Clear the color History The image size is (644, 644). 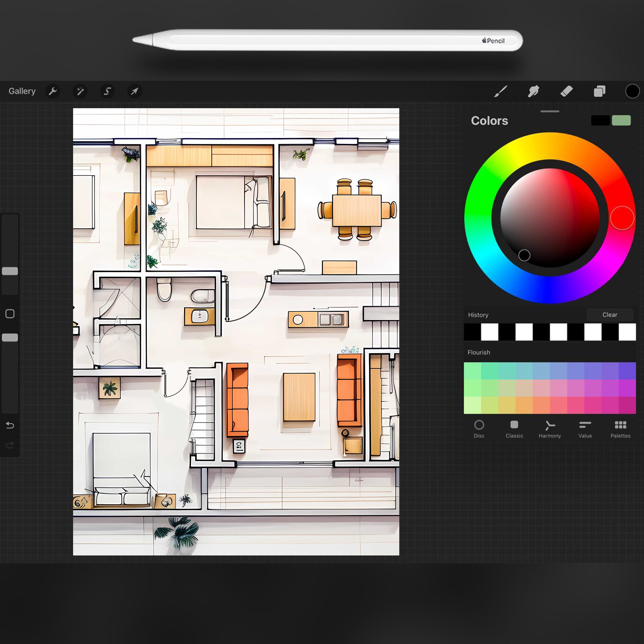click(x=610, y=314)
